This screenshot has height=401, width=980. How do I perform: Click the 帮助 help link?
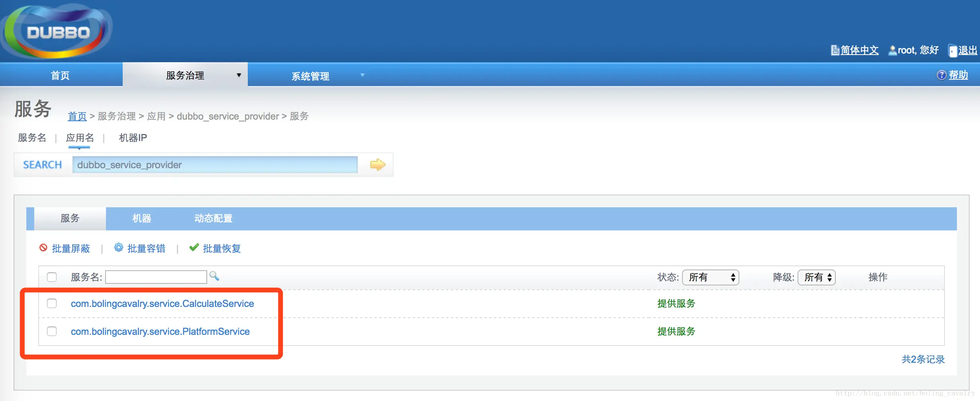pyautogui.click(x=958, y=75)
